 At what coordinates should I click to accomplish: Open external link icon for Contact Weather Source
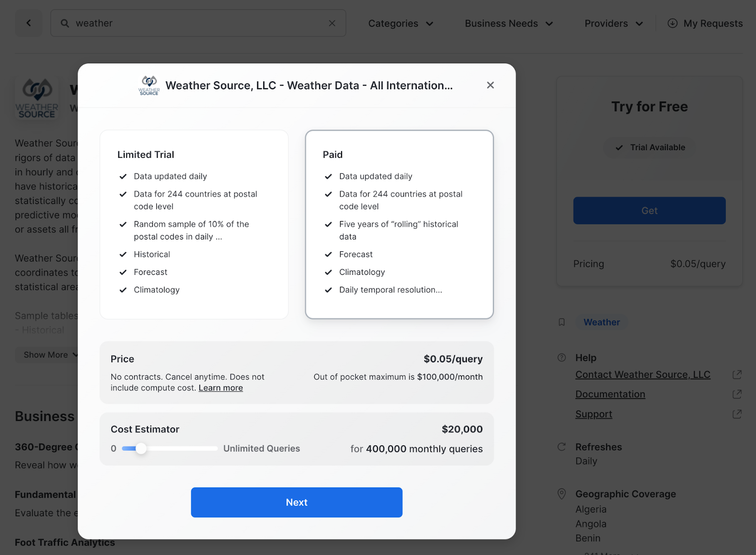coord(737,375)
